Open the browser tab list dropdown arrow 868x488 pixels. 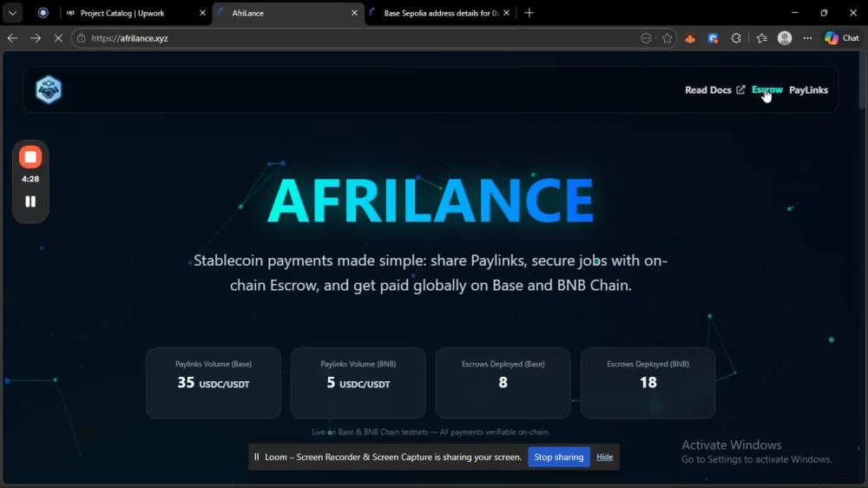(12, 13)
